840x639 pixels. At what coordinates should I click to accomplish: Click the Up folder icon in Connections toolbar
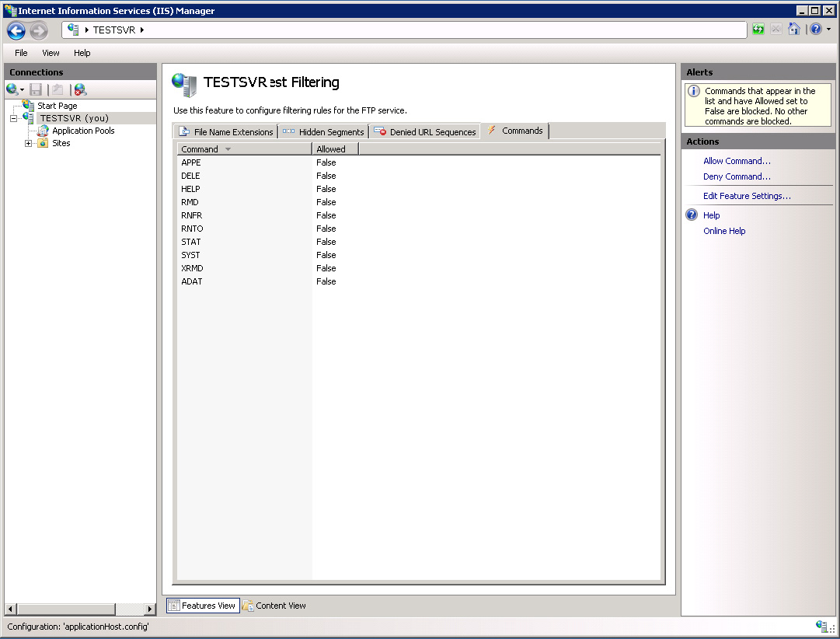pyautogui.click(x=58, y=89)
